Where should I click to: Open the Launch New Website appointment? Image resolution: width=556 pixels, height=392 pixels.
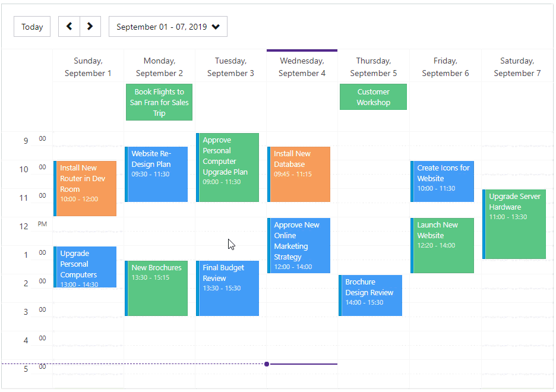coord(443,245)
